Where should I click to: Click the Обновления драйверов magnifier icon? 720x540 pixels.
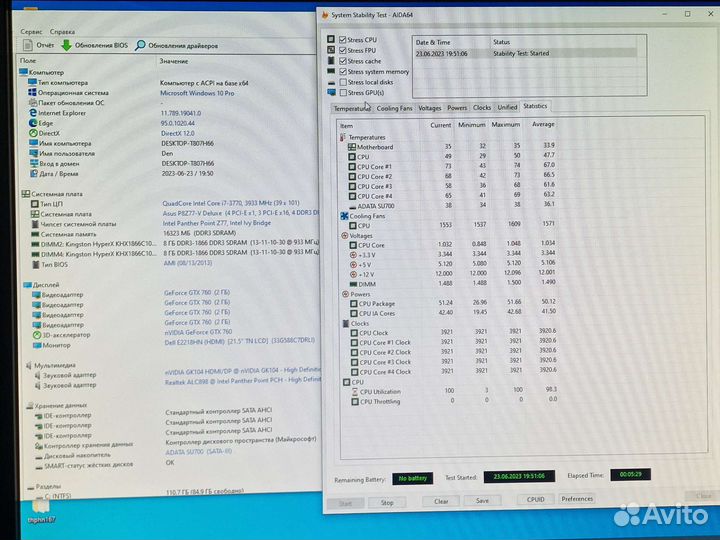click(140, 45)
